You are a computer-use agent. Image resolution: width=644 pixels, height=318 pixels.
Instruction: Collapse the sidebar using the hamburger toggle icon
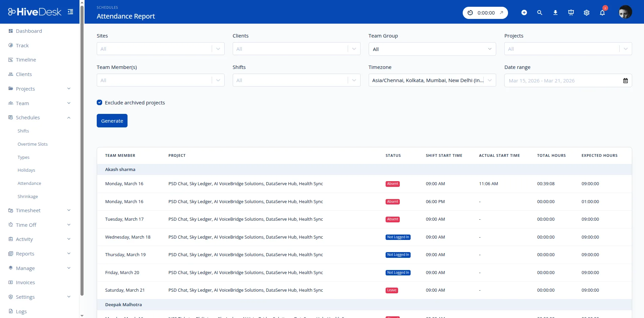coord(70,11)
